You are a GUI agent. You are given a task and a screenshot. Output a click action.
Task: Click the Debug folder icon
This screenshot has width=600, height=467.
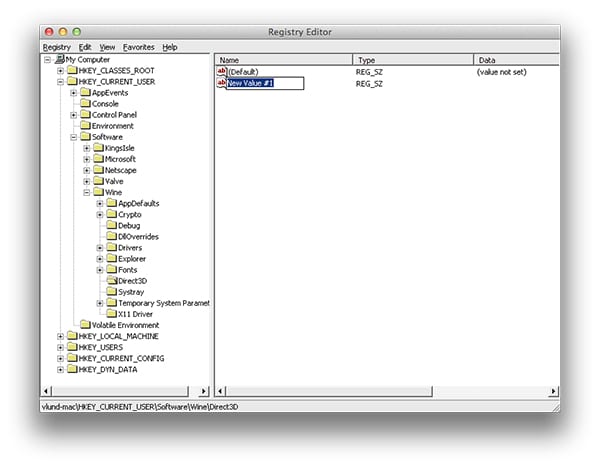pos(112,225)
